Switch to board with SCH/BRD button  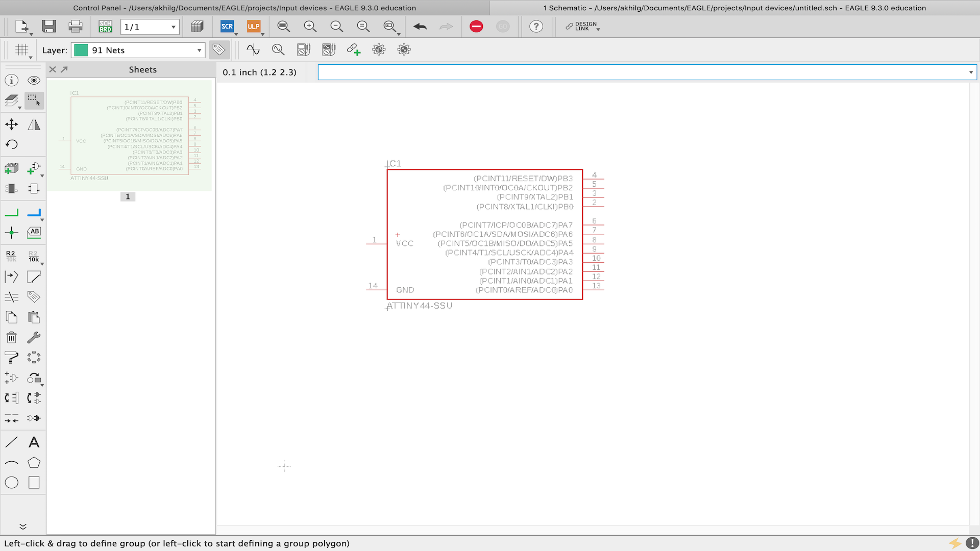coord(105,27)
